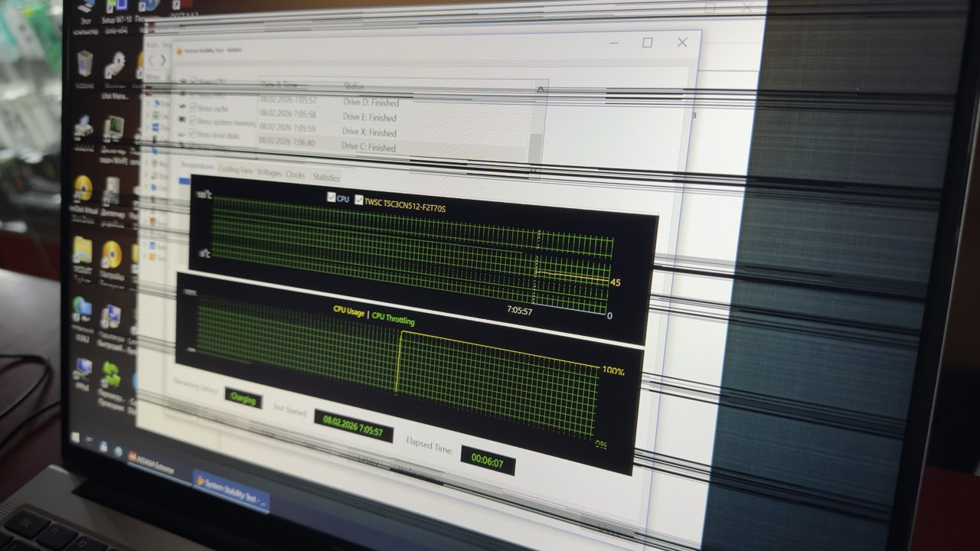This screenshot has height=551, width=980.
Task: Toggle the TWSC TSC3CN512-F2T70S checkbox
Action: (359, 201)
